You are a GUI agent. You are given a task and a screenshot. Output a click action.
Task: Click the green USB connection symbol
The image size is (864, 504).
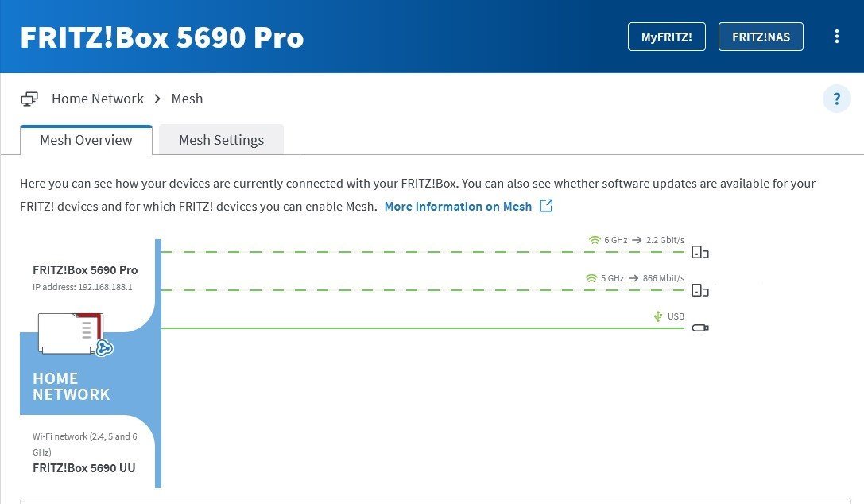click(x=657, y=316)
